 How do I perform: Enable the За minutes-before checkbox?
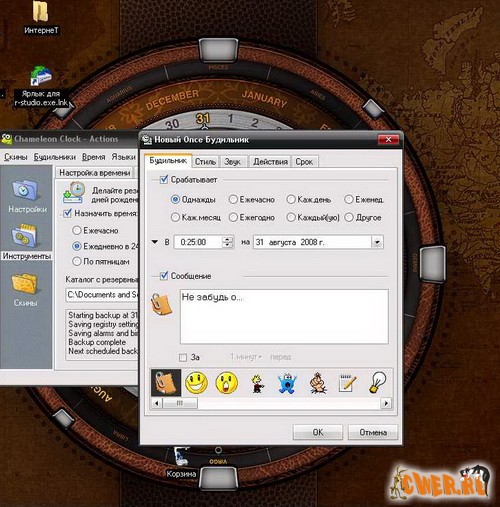tap(183, 358)
